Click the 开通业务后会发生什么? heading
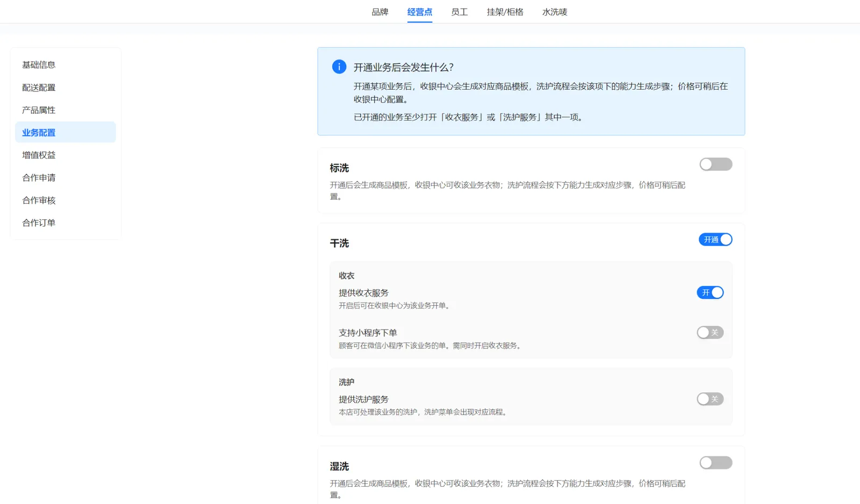Image resolution: width=860 pixels, height=504 pixels. pos(404,67)
